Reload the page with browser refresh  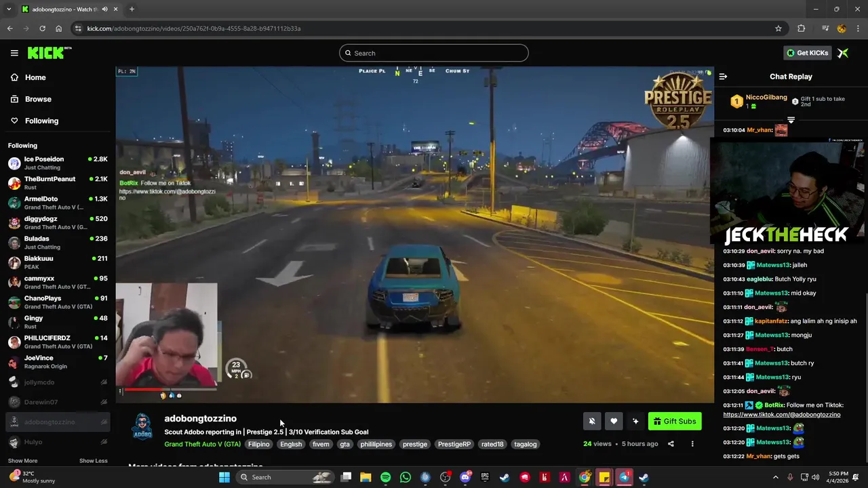pyautogui.click(x=42, y=28)
